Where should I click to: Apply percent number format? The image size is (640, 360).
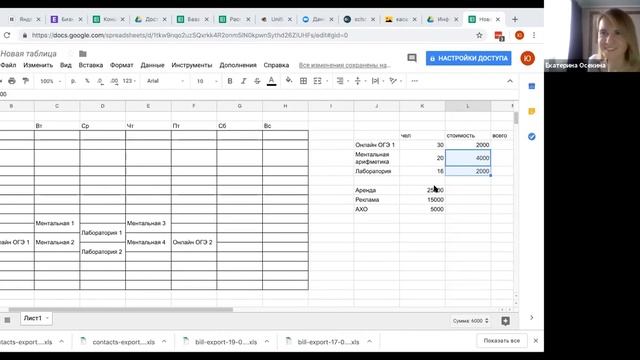coord(87,81)
